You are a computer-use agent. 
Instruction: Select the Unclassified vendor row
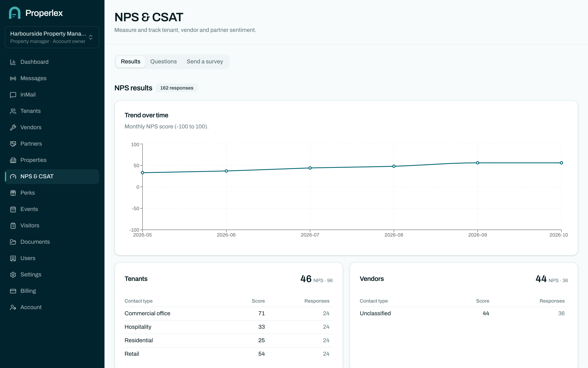point(464,313)
